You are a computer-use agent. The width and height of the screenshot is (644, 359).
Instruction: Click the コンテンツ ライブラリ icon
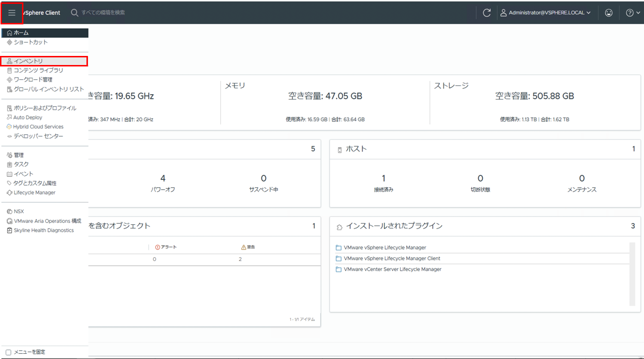point(10,70)
